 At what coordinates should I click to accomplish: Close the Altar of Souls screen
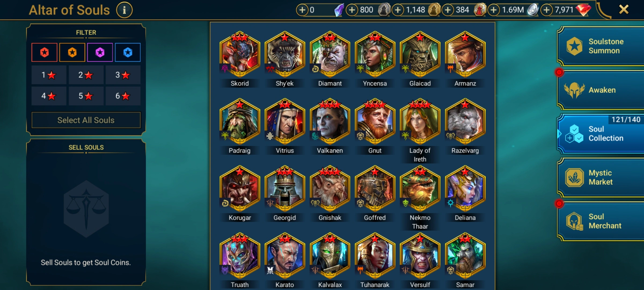pyautogui.click(x=624, y=10)
